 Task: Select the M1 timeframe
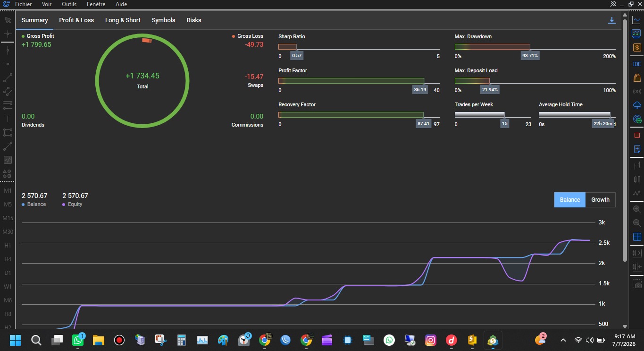[x=8, y=191]
